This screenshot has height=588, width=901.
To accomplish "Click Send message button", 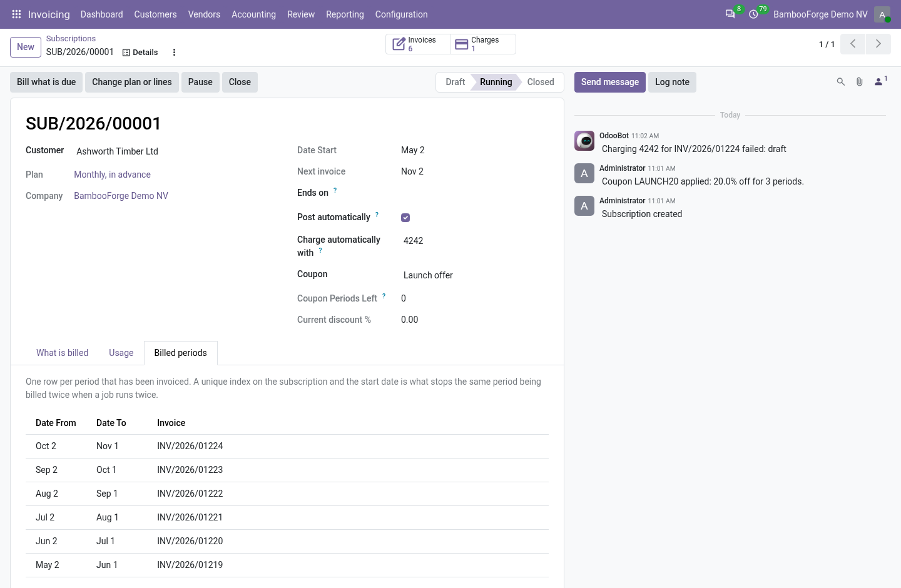I will (x=610, y=82).
